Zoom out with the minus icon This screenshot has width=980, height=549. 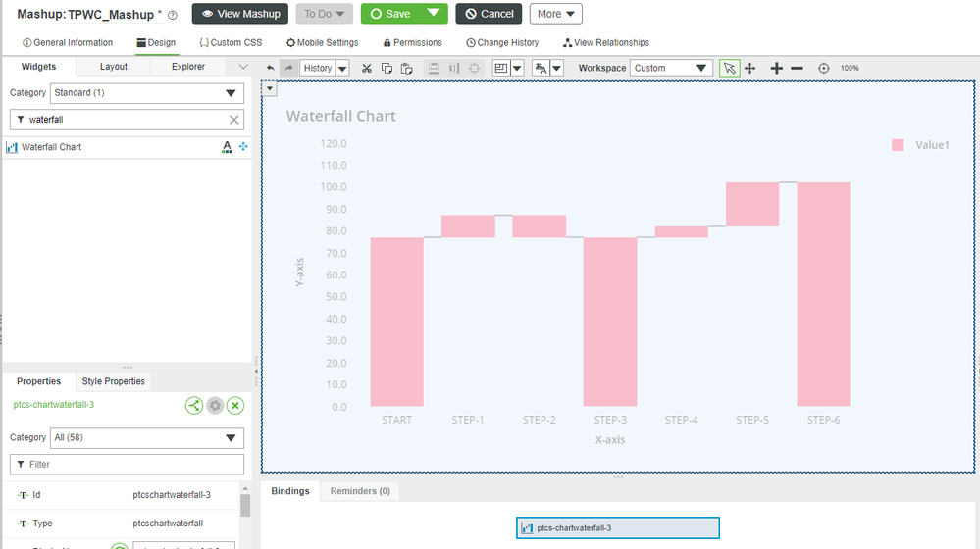[797, 68]
